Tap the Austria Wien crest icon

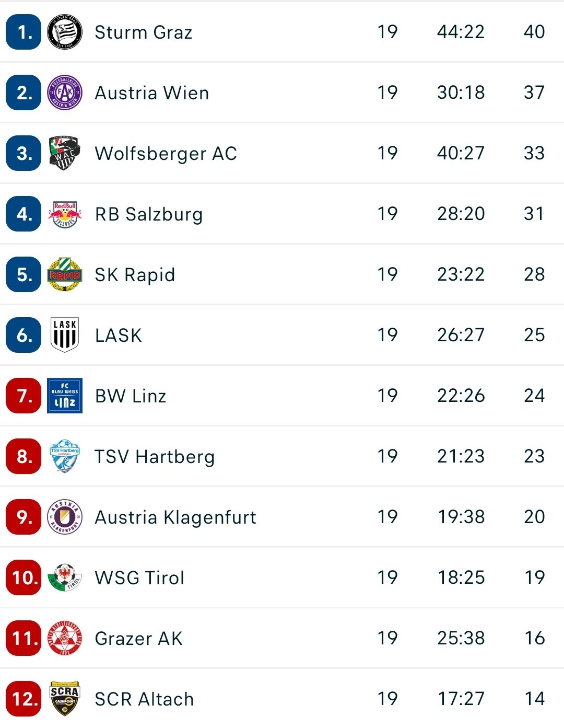click(x=65, y=93)
